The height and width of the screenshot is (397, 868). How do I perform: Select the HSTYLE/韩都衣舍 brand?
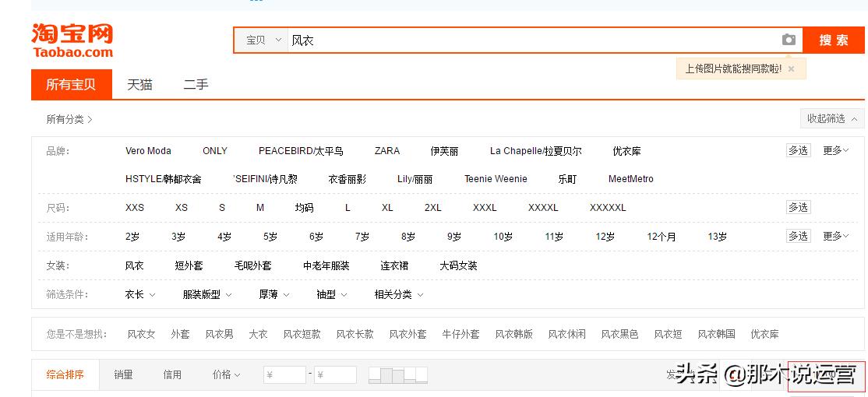pos(164,179)
